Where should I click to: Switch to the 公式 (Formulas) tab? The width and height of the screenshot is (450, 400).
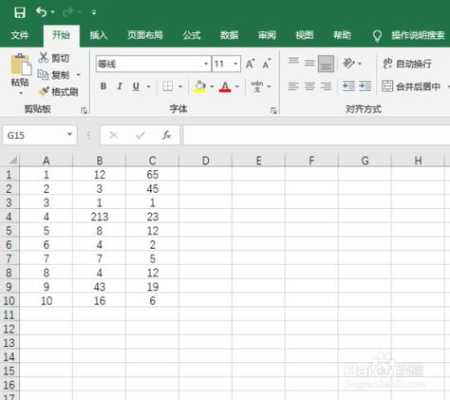click(x=192, y=35)
